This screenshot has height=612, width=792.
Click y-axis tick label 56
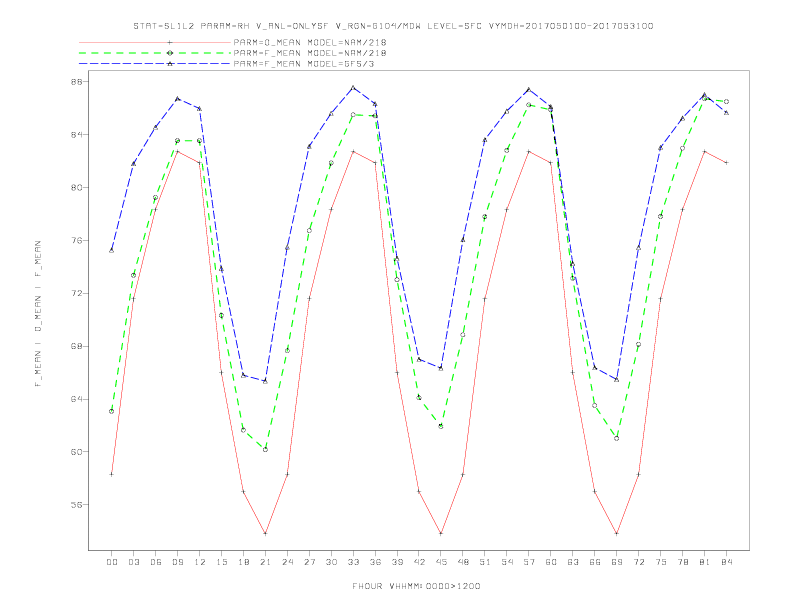(x=76, y=504)
